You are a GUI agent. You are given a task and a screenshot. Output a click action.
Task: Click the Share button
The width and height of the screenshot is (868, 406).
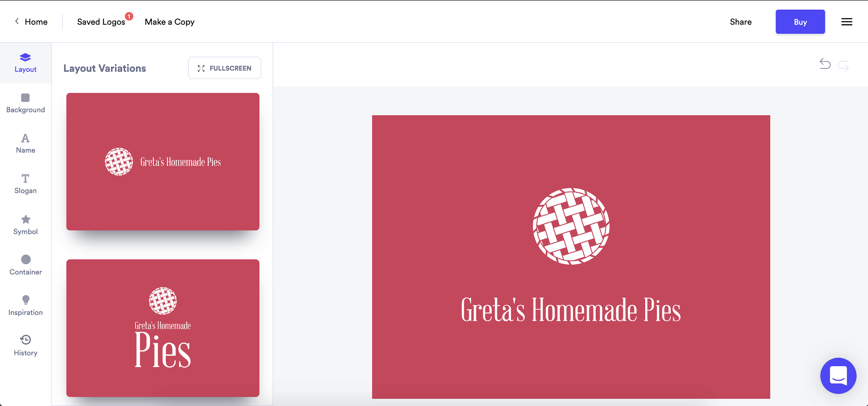tap(741, 22)
